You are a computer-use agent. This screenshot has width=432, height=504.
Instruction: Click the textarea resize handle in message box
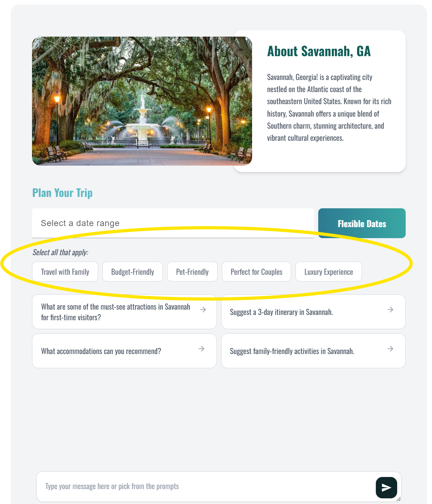399,499
